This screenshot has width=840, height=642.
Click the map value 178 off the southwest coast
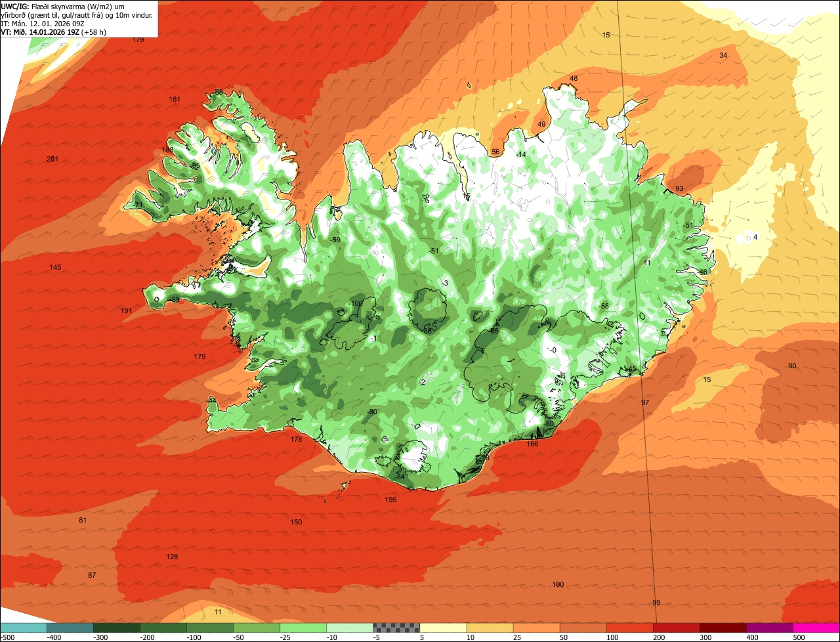[x=296, y=439]
